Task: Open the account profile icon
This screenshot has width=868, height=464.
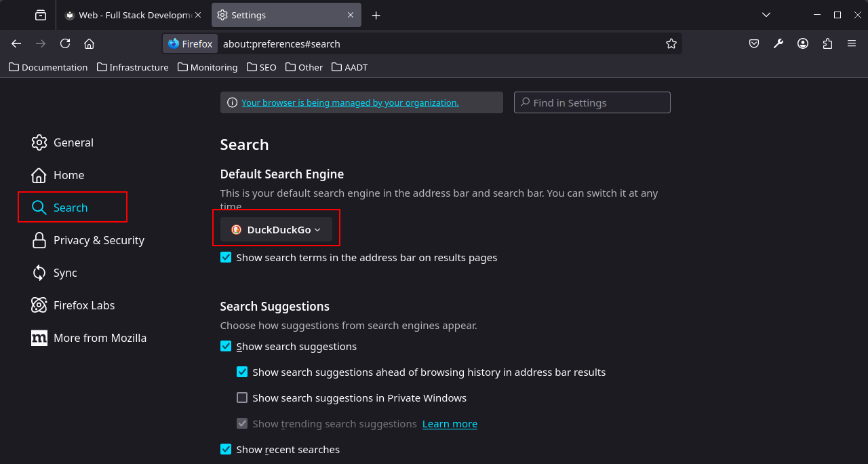Action: 803,43
